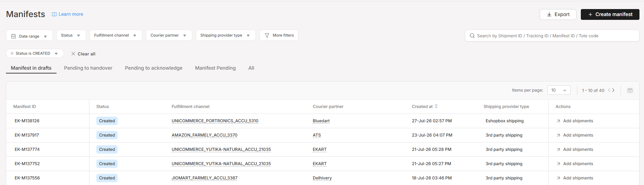Click the calendar icon in Date range
644x185 pixels.
pyautogui.click(x=14, y=36)
